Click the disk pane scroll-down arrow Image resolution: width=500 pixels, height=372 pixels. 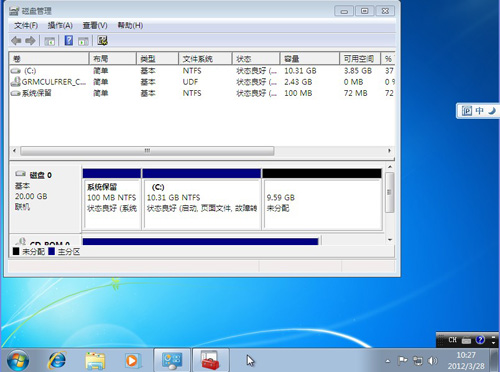point(390,240)
